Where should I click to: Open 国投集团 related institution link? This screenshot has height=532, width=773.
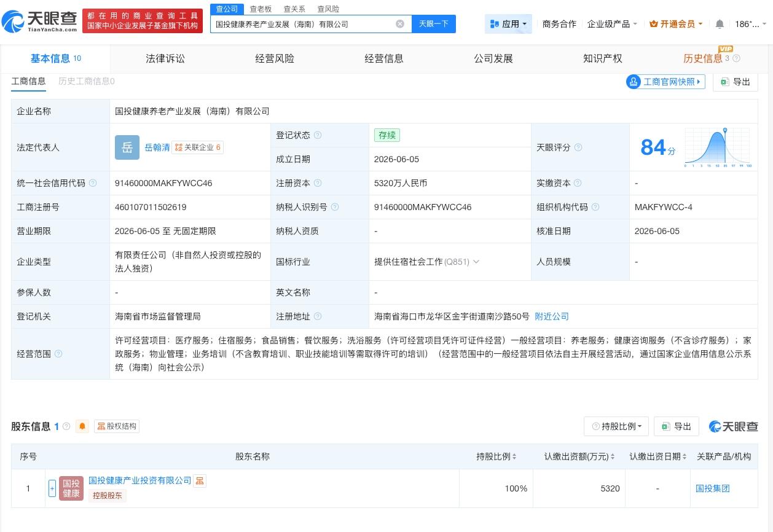pyautogui.click(x=713, y=488)
